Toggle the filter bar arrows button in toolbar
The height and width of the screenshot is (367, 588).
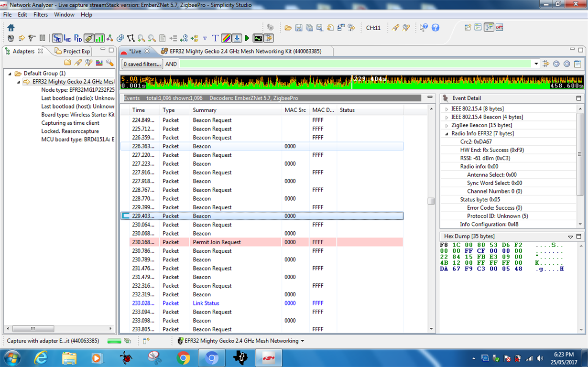pos(268,38)
